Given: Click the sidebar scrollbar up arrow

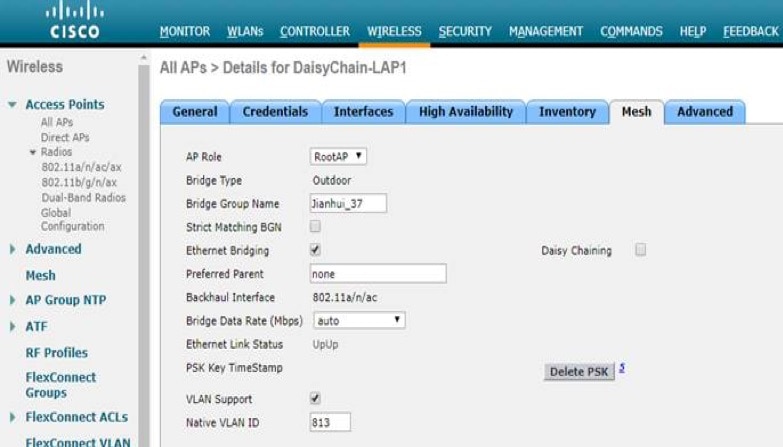Looking at the screenshot, I should pos(144,58).
